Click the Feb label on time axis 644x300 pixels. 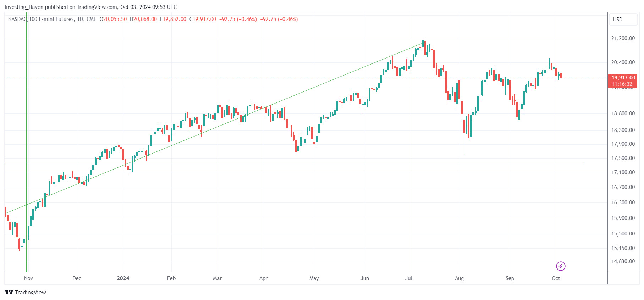[171, 278]
